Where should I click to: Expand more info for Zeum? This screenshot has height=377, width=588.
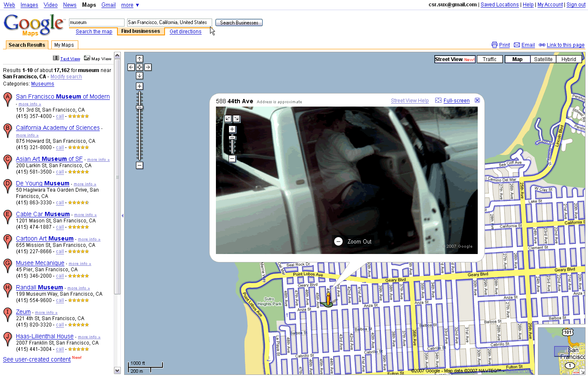point(46,313)
